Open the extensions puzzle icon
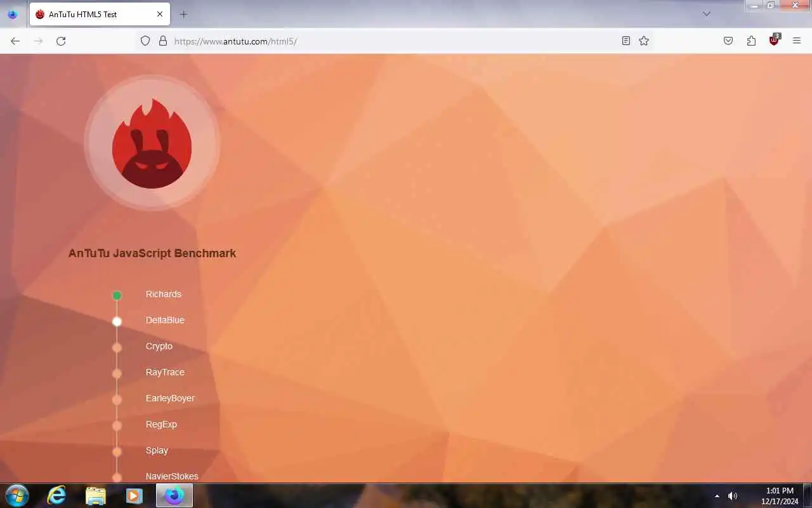The height and width of the screenshot is (508, 812). (x=751, y=41)
